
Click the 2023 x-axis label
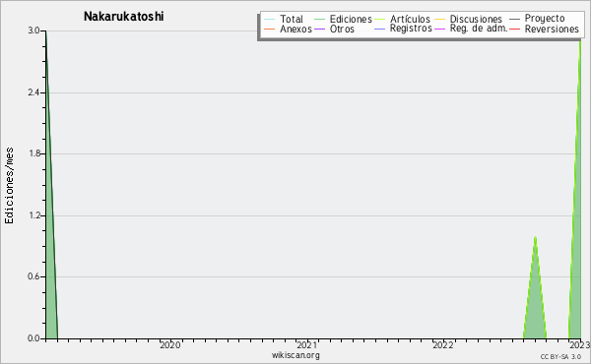coord(580,344)
